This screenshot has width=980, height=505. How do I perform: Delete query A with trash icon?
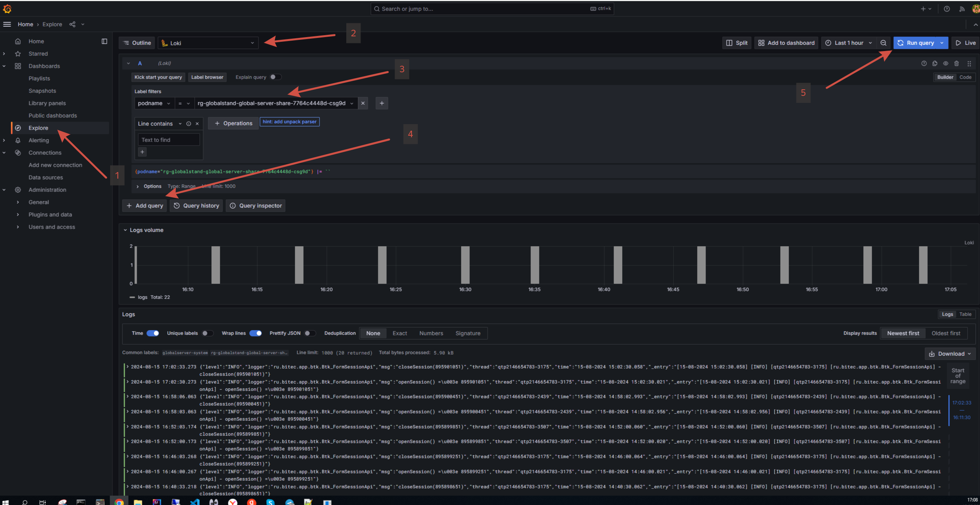[x=956, y=63]
